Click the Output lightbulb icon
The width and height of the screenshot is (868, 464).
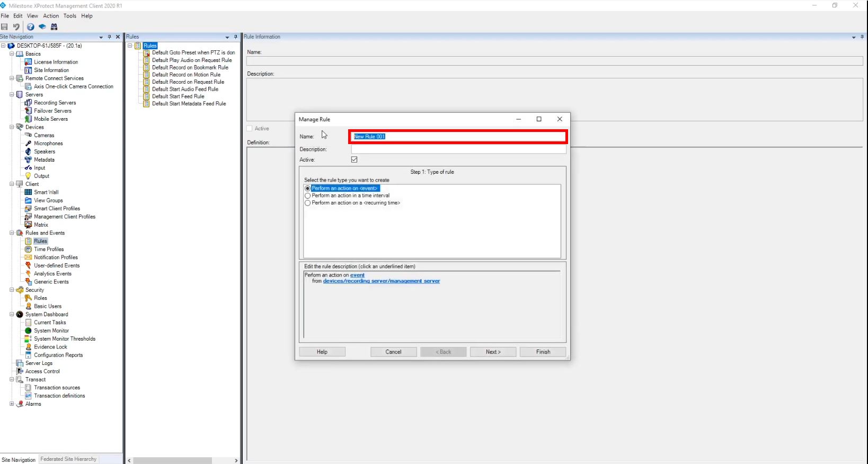pos(29,176)
